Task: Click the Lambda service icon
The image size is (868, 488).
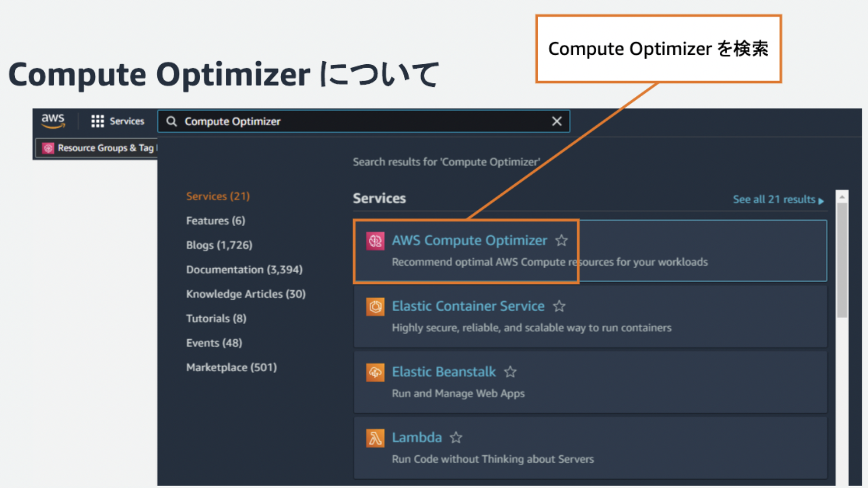Action: pyautogui.click(x=375, y=438)
